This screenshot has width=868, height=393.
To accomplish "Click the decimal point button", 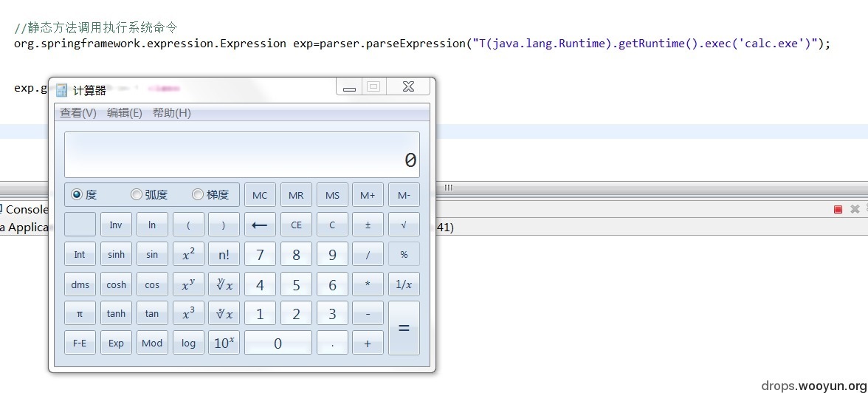I will (332, 343).
